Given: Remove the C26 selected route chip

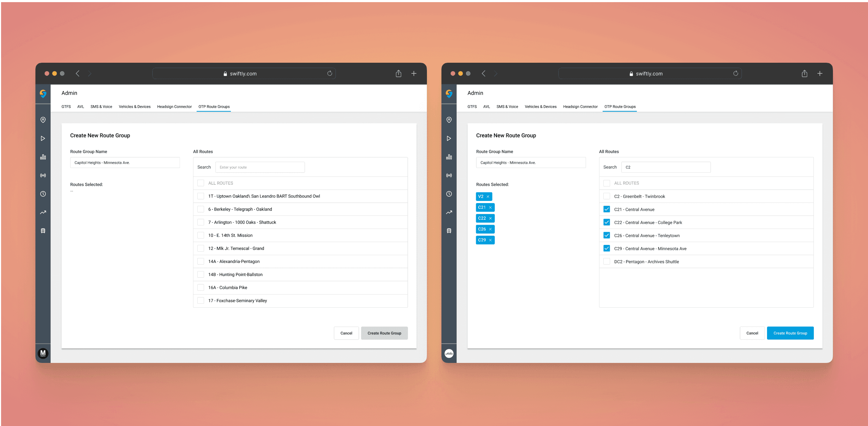Looking at the screenshot, I should coord(490,229).
